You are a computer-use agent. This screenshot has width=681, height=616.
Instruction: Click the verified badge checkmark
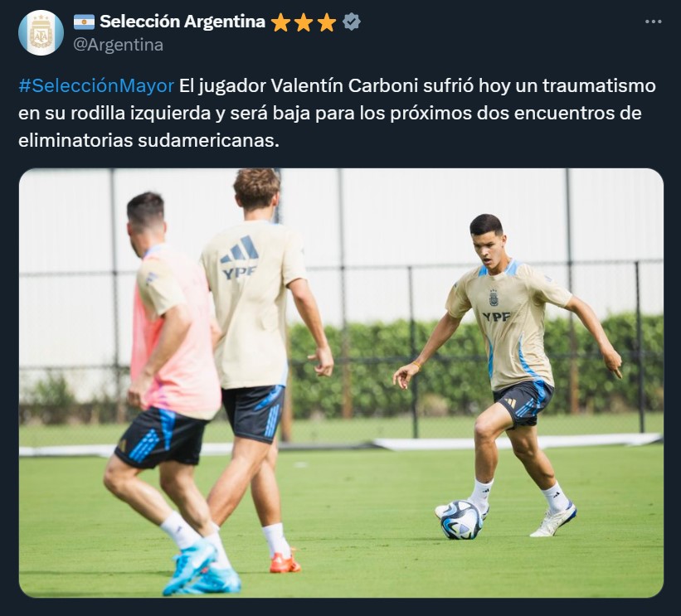tap(351, 22)
